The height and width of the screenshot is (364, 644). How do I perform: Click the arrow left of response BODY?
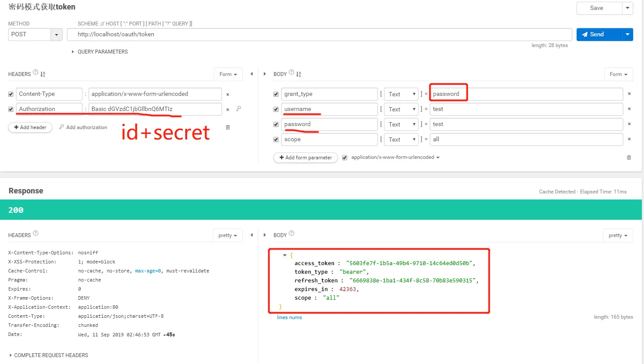265,235
